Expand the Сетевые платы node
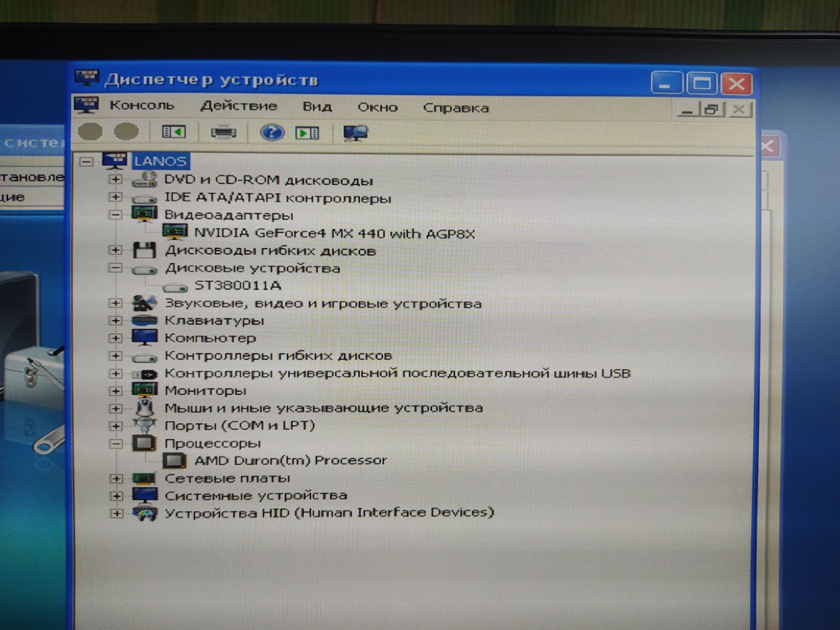This screenshot has width=840, height=630. tap(116, 478)
